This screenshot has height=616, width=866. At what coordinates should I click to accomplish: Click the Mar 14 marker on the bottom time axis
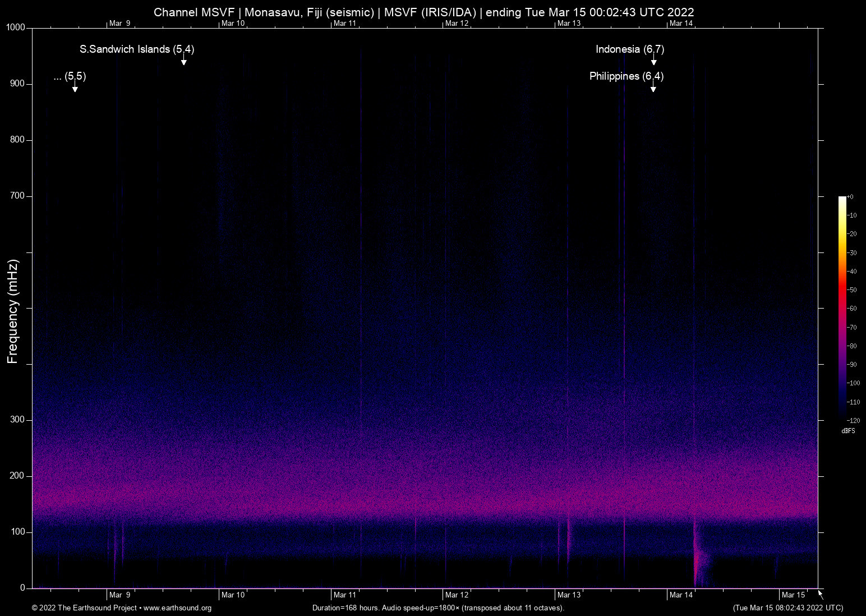[681, 595]
